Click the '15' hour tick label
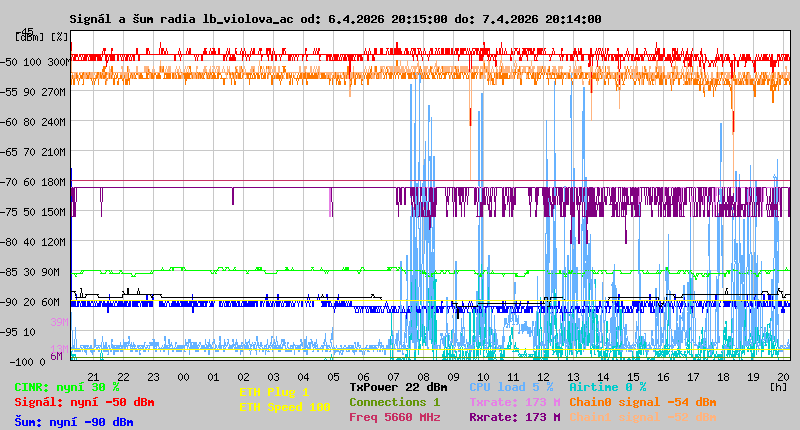Screen dimensions: 800x430 pos(634,377)
